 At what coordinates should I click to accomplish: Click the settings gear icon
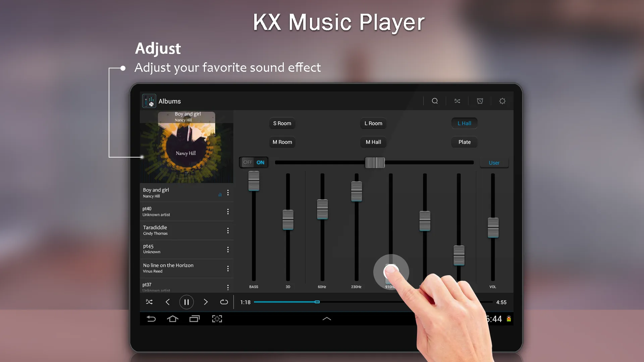click(x=502, y=101)
